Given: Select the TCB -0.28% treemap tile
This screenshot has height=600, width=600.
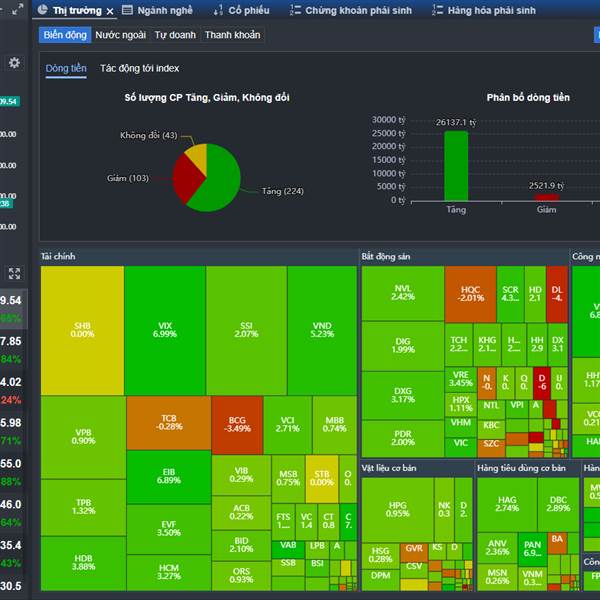Looking at the screenshot, I should (x=169, y=423).
